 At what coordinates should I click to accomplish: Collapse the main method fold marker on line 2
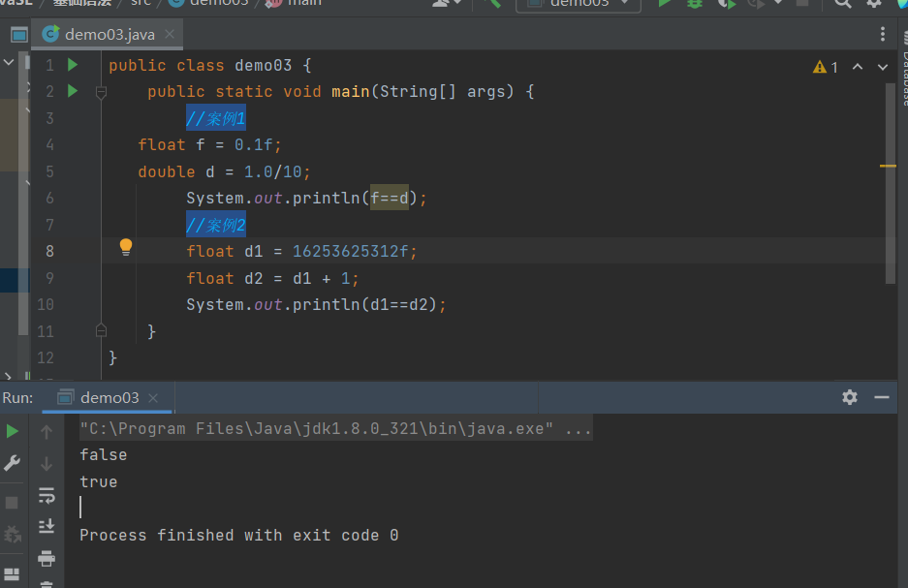(x=101, y=92)
